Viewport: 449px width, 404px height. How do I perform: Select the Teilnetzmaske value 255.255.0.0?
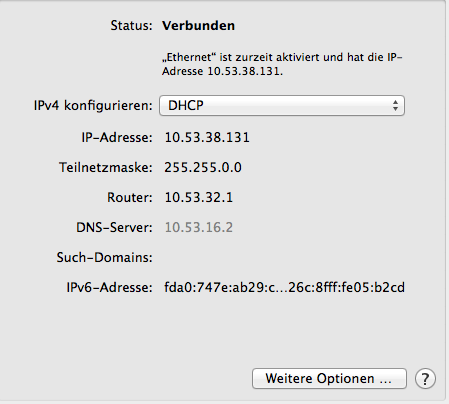click(x=203, y=167)
